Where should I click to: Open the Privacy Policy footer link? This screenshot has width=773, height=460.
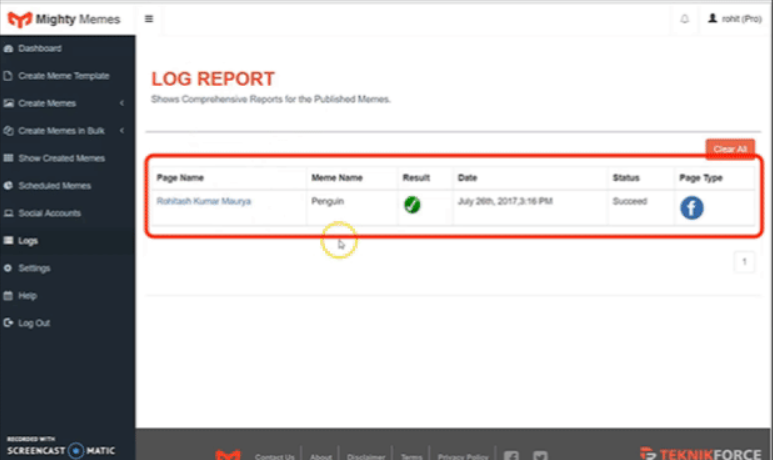[x=462, y=457]
